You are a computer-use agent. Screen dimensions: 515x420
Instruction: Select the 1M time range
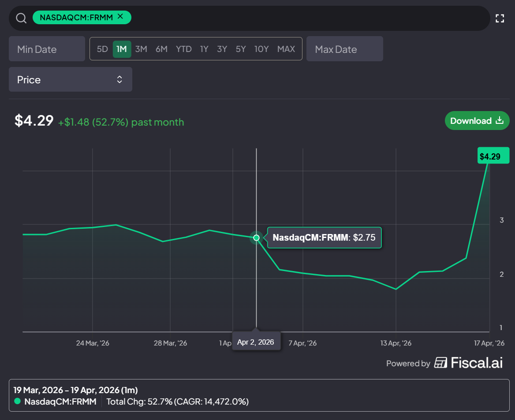click(122, 49)
